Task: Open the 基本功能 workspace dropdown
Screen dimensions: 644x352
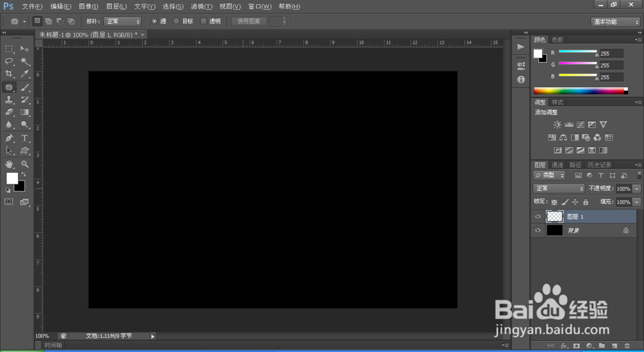Action: pyautogui.click(x=615, y=22)
